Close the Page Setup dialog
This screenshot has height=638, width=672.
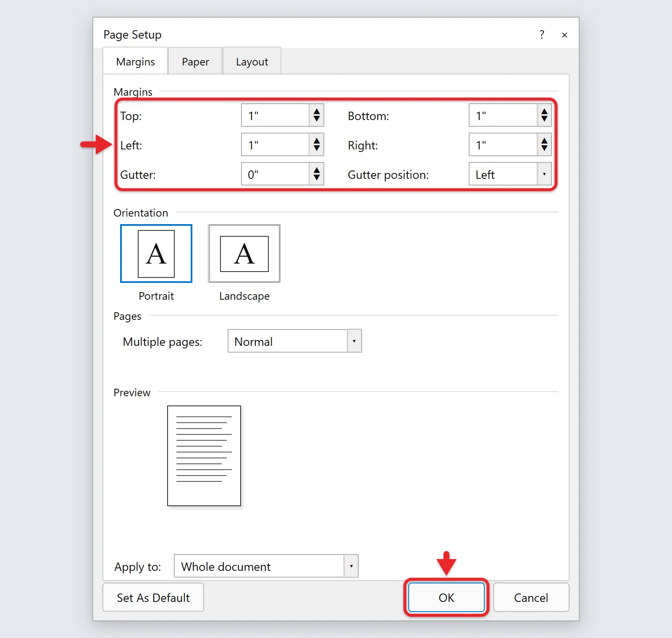point(564,35)
